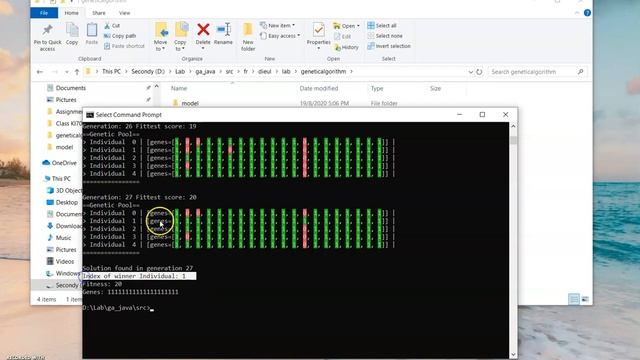The width and height of the screenshot is (640, 360).
Task: Select Pictures under Quick access
Action: coord(66,100)
